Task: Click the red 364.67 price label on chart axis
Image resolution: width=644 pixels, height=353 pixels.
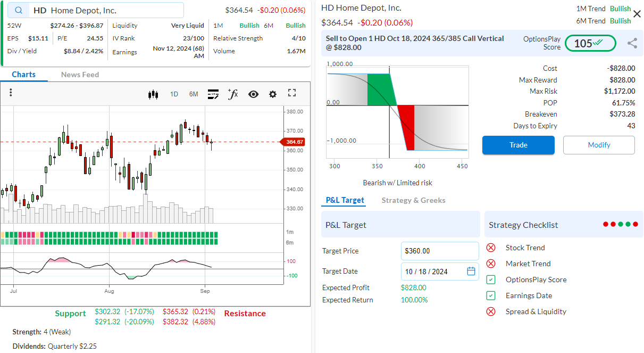Action: coord(293,142)
